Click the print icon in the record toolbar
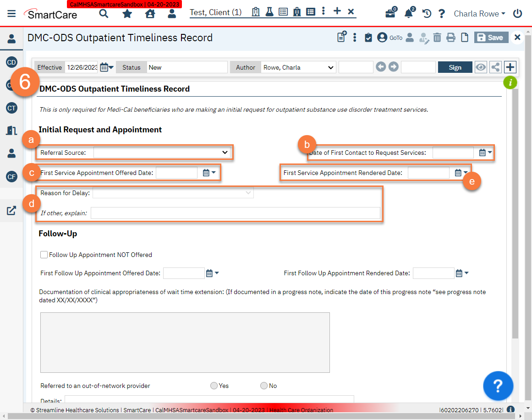532x420 pixels. [x=451, y=37]
